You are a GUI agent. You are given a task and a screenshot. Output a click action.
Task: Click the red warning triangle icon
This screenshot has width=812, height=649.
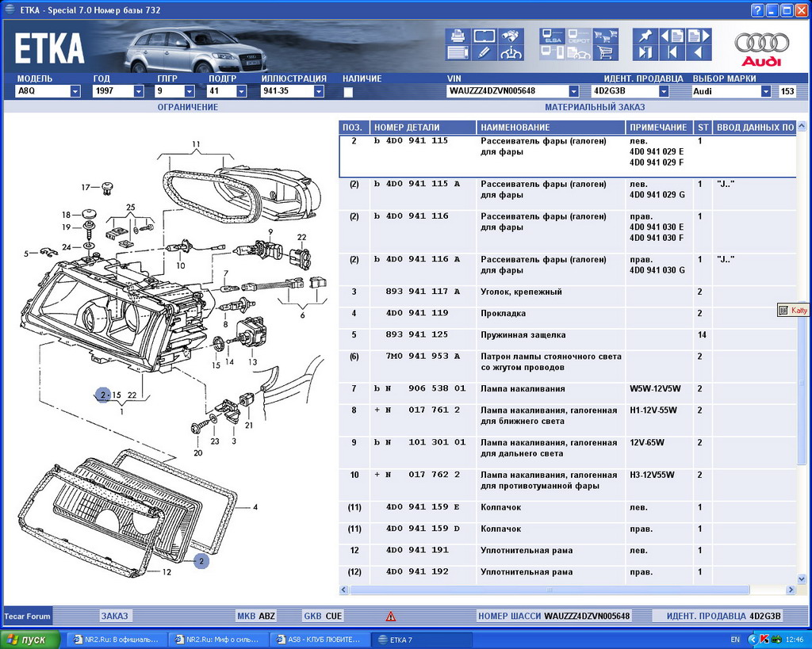coord(390,617)
